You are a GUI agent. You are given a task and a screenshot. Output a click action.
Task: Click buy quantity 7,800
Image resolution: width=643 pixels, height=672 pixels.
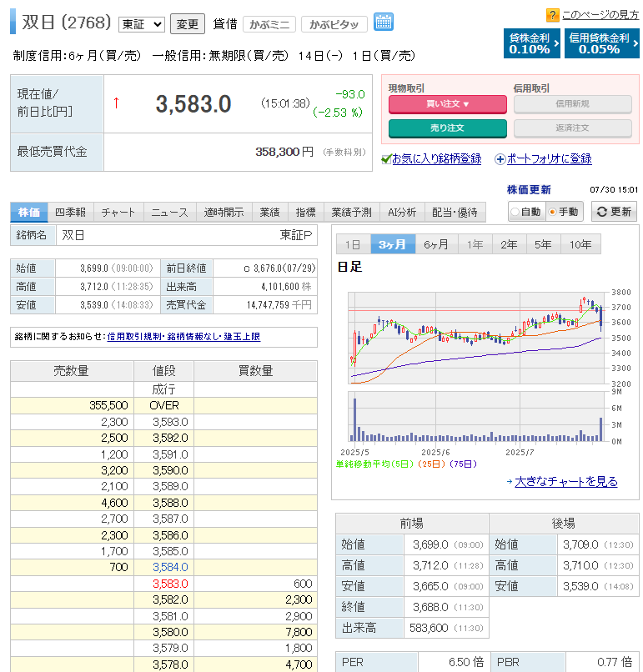pyautogui.click(x=299, y=632)
